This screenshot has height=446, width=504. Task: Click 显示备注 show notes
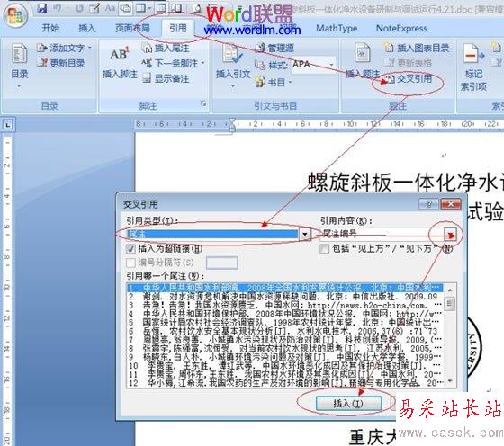pyautogui.click(x=166, y=78)
